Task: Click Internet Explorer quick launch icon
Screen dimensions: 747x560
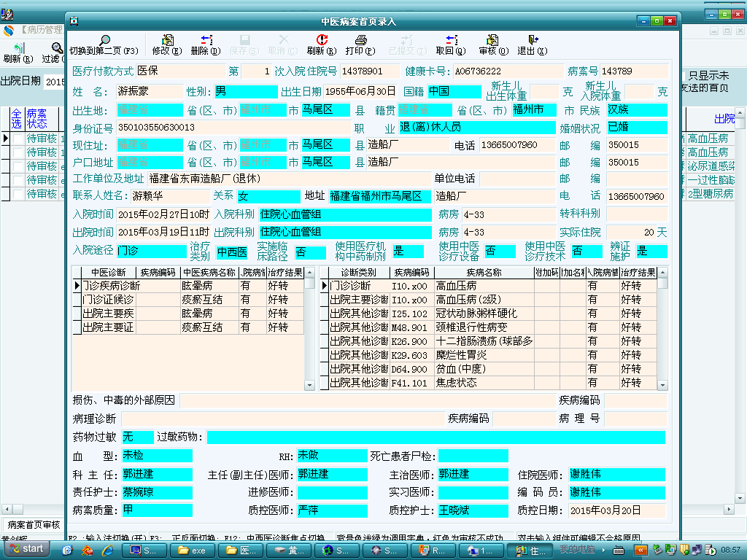Action: (108, 550)
